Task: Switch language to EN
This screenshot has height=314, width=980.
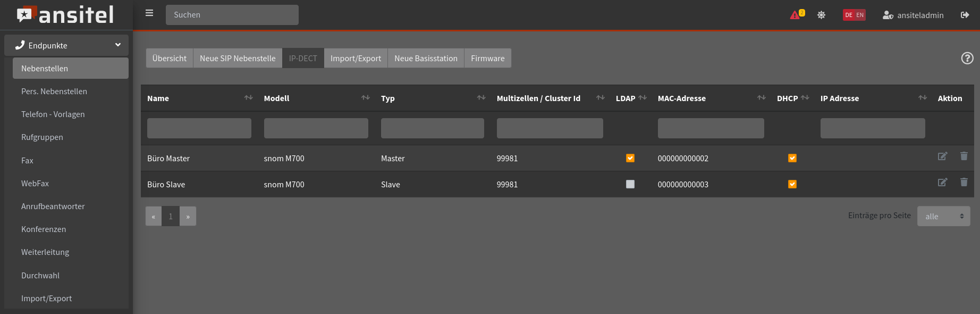Action: pyautogui.click(x=860, y=15)
